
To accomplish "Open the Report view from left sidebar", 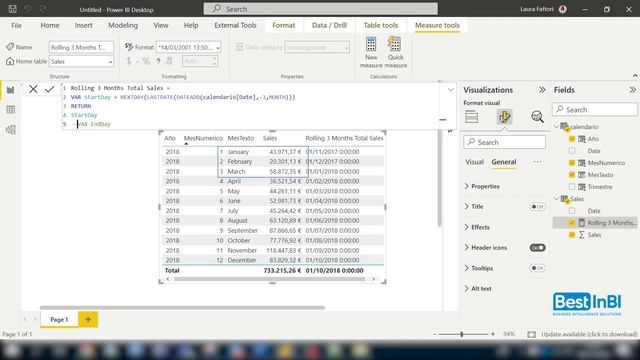I will click(x=11, y=90).
